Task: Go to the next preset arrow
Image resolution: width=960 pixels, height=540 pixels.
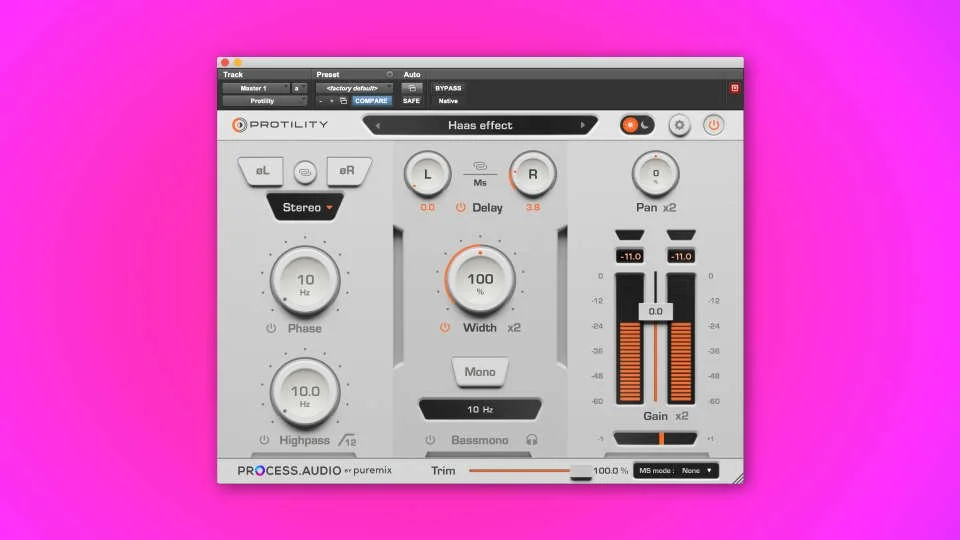Action: pyautogui.click(x=582, y=125)
